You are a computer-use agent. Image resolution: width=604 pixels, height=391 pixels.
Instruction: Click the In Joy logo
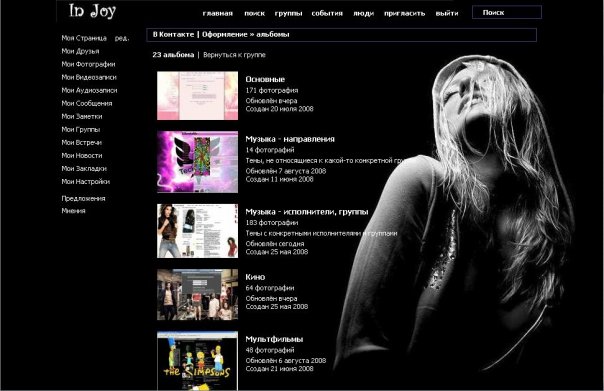92,11
